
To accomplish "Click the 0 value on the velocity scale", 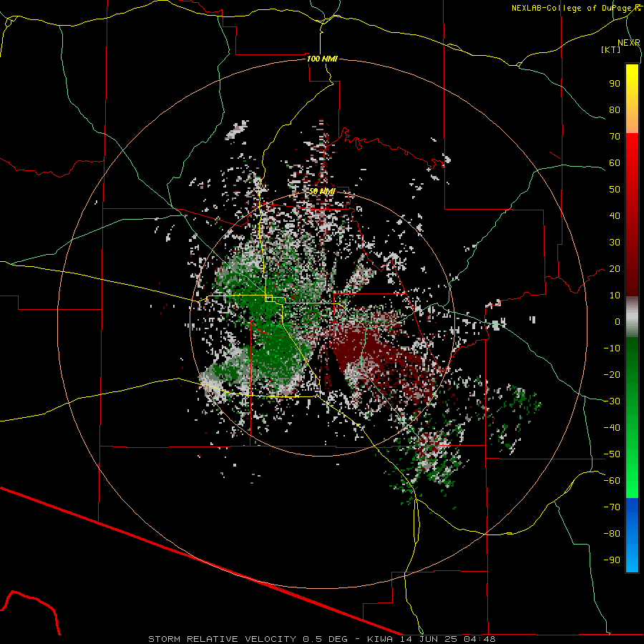I will 618,322.
